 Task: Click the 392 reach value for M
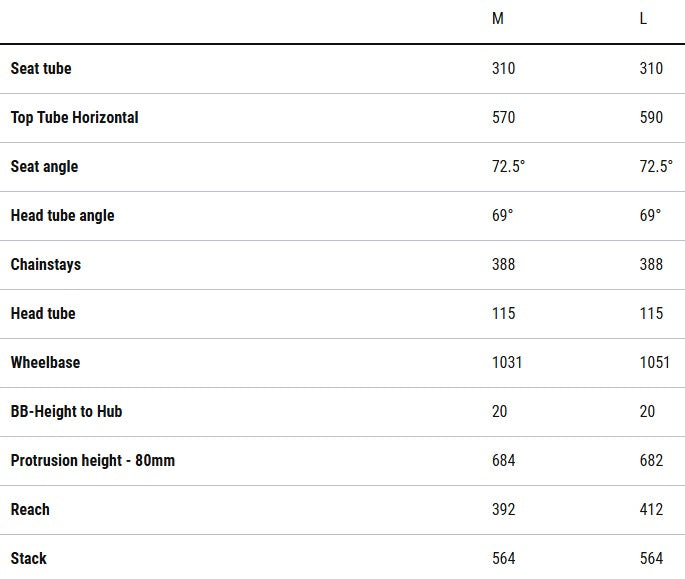click(504, 510)
